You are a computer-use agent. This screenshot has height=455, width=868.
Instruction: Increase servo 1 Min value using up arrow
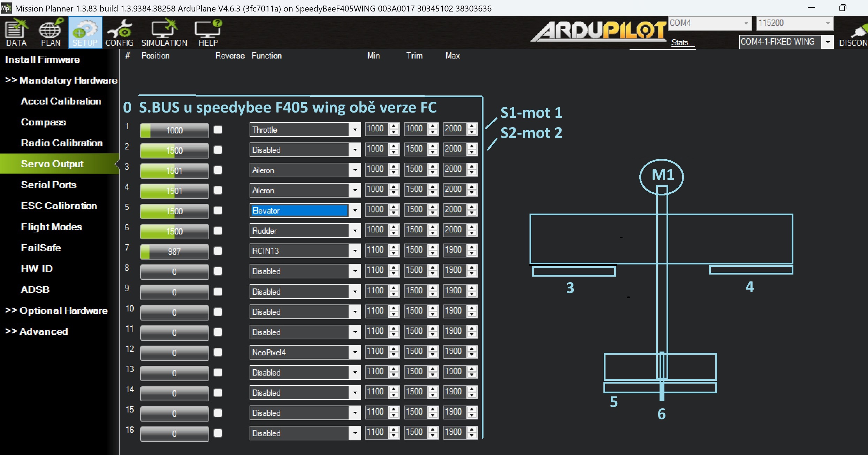click(394, 126)
